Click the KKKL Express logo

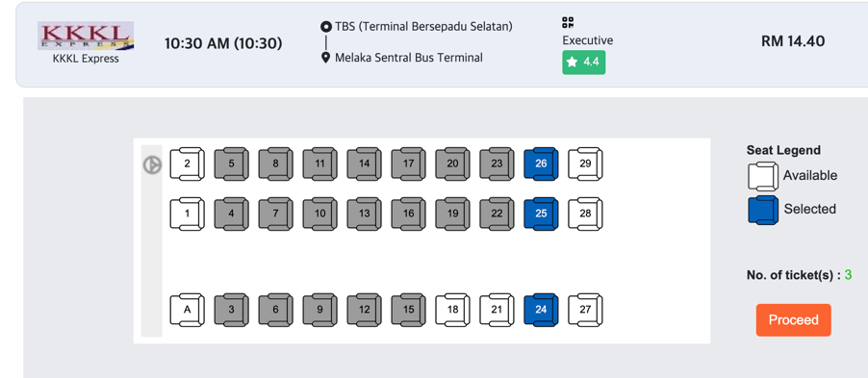[86, 36]
